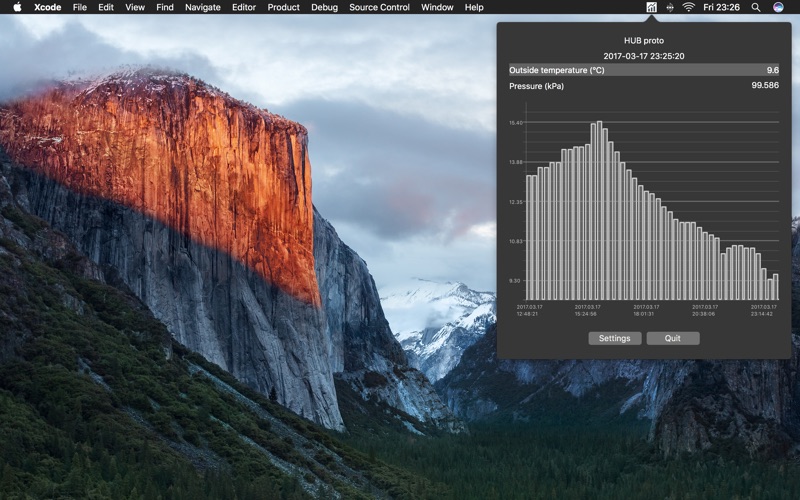Image resolution: width=800 pixels, height=500 pixels.
Task: Select the Outside temperature row
Action: tap(644, 70)
